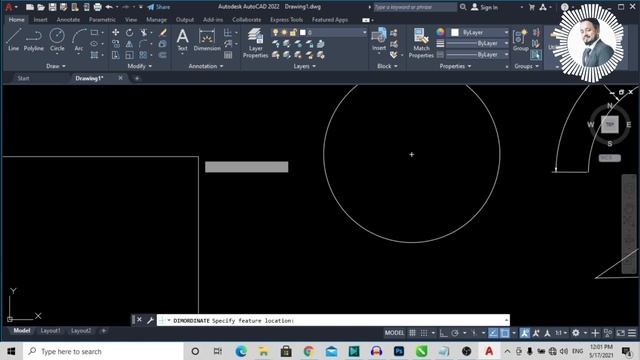Click the Scale tool icon

point(129,55)
